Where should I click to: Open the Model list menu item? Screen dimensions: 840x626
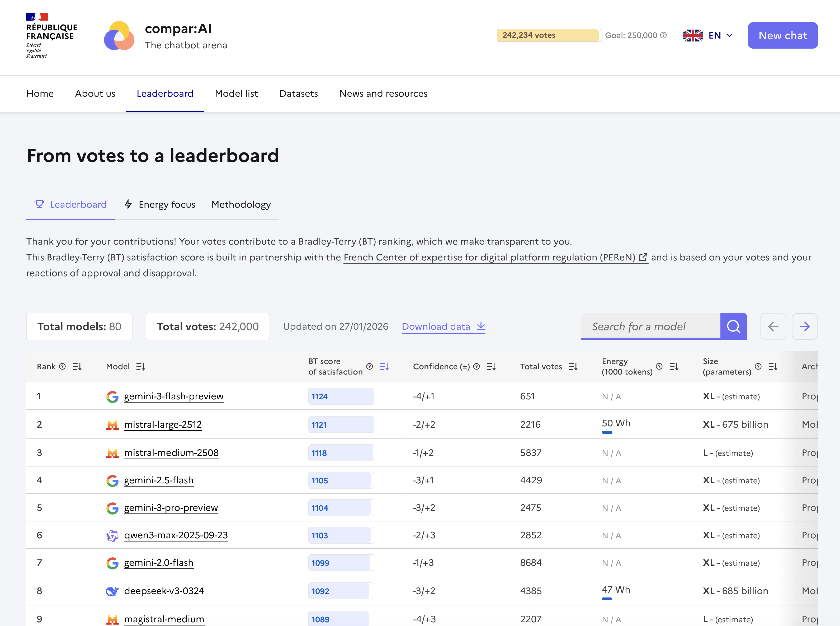click(236, 94)
